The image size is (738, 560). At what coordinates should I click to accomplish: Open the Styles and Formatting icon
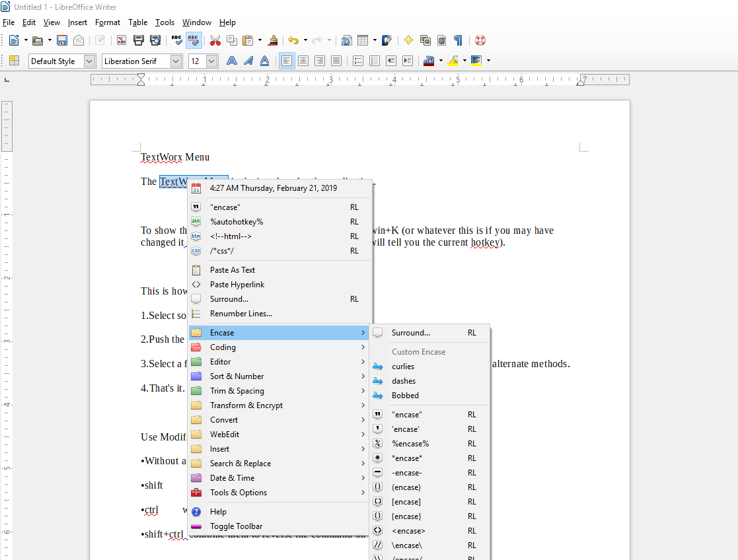[14, 61]
